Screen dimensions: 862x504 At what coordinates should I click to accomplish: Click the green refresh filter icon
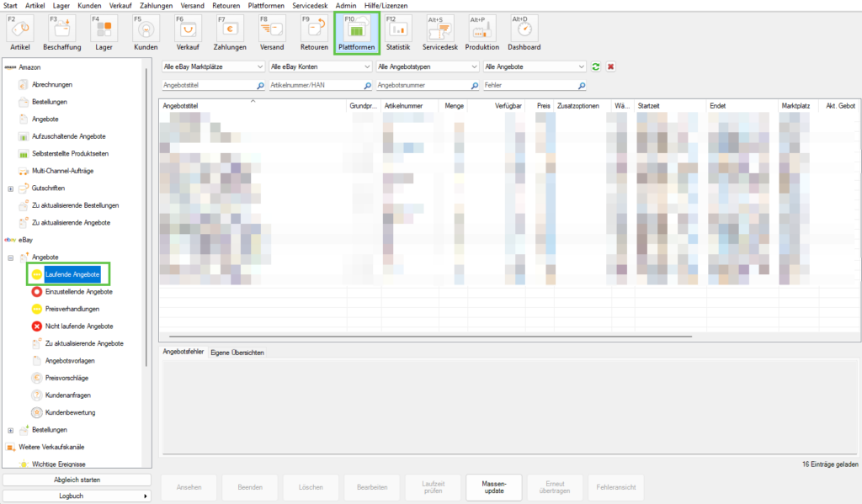click(596, 66)
